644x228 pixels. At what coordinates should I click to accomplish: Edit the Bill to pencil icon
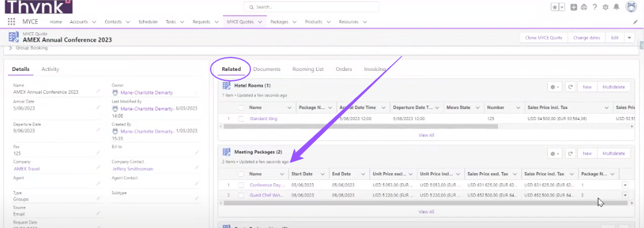point(196,152)
